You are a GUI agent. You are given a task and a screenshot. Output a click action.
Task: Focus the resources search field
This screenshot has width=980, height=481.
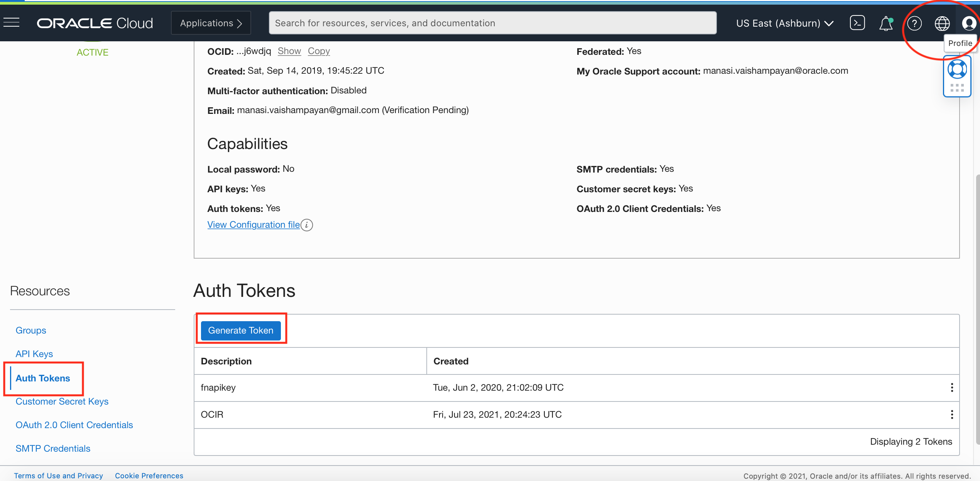[x=492, y=23]
